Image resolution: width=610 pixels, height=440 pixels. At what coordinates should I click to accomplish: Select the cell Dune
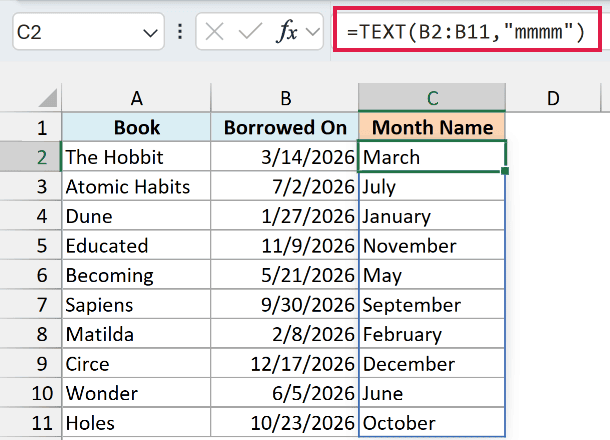pos(136,216)
